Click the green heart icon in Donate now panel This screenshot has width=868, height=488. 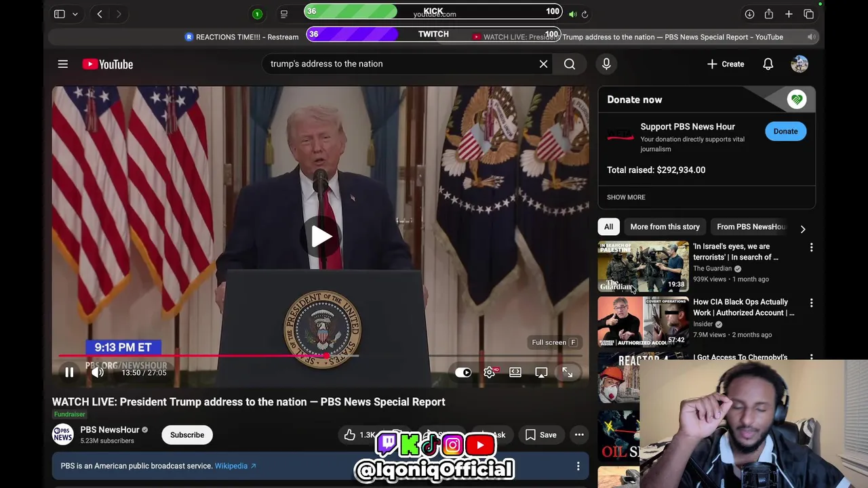(x=797, y=100)
